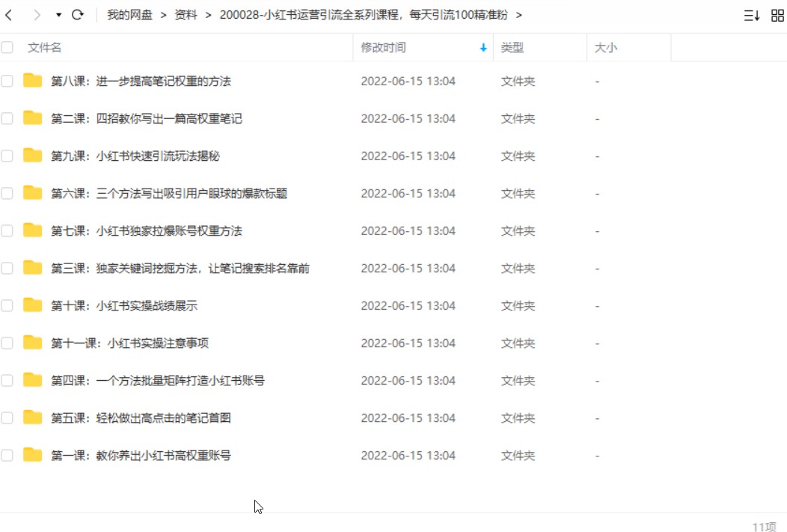The height and width of the screenshot is (532, 787).
Task: Click the trailing breadcrumb chevron after course folder
Action: point(519,15)
